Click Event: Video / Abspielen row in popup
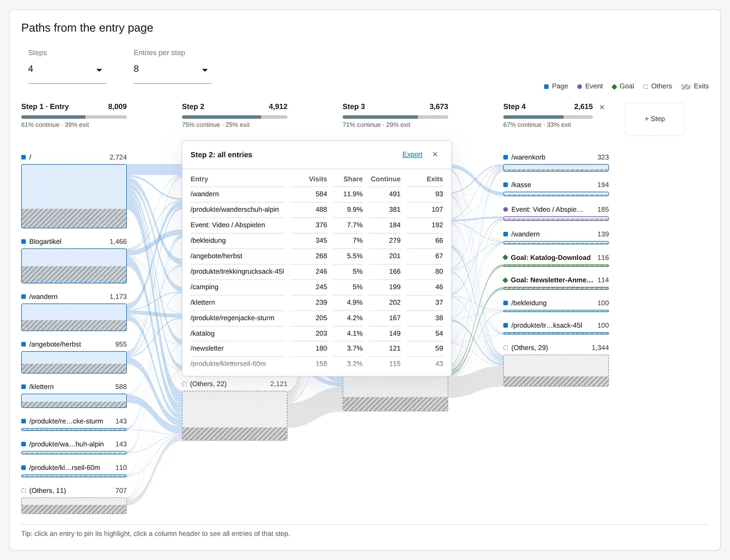Image resolution: width=730 pixels, height=560 pixels. (x=317, y=225)
